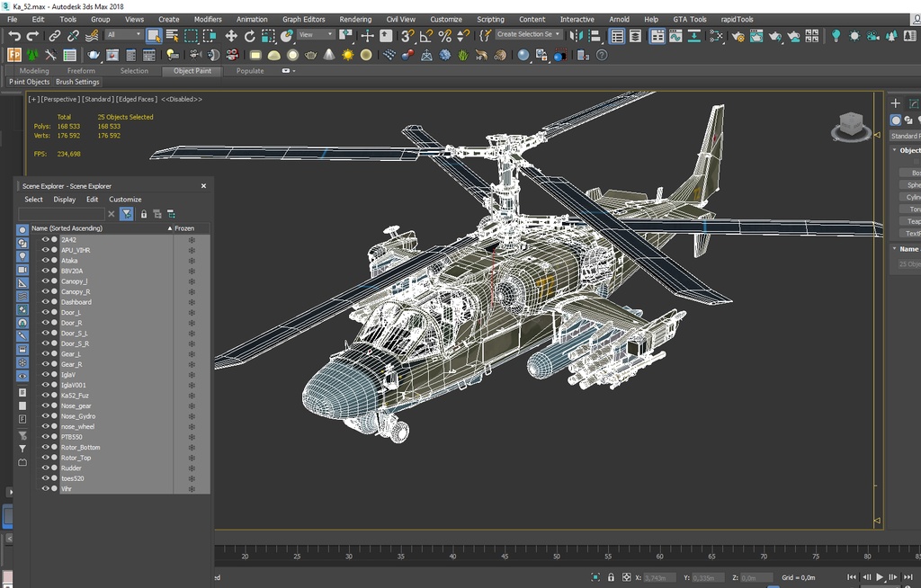
Task: Open the selection filter All dropdown
Action: click(124, 36)
